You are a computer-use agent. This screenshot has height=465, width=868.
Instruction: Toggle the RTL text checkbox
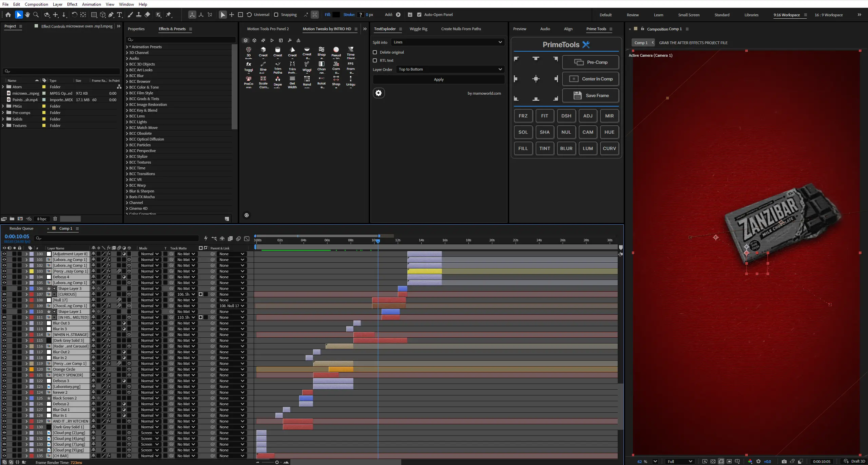pos(375,60)
